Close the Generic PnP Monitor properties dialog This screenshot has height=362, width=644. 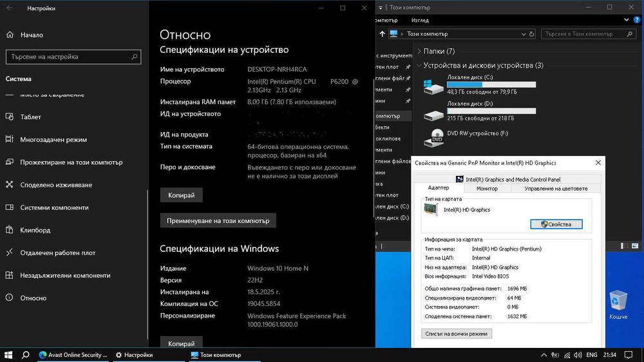coord(598,163)
